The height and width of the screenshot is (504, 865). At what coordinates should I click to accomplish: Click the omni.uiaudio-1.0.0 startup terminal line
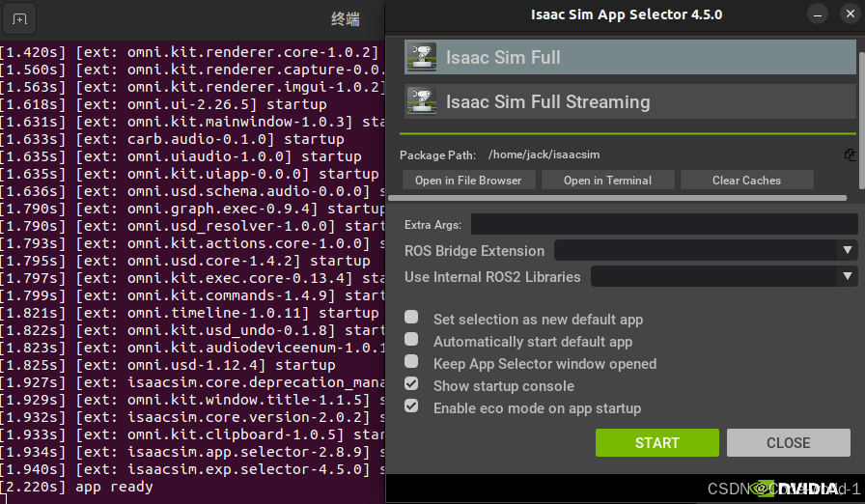[181, 156]
